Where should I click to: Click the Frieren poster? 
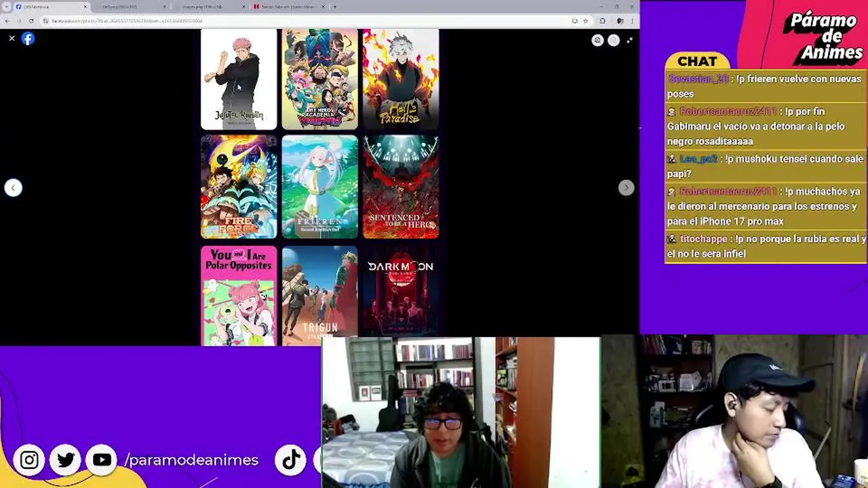(x=319, y=187)
